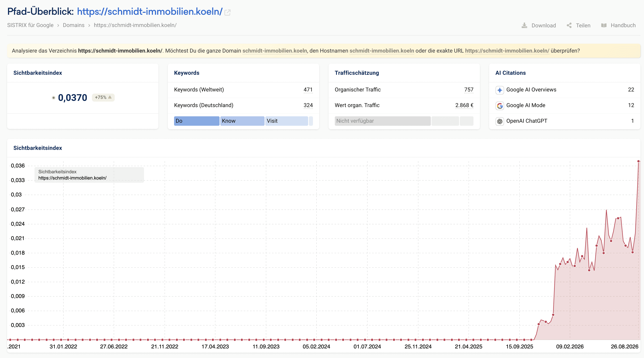Check the exact URL link in notice
This screenshot has width=644, height=358.
coord(507,51)
